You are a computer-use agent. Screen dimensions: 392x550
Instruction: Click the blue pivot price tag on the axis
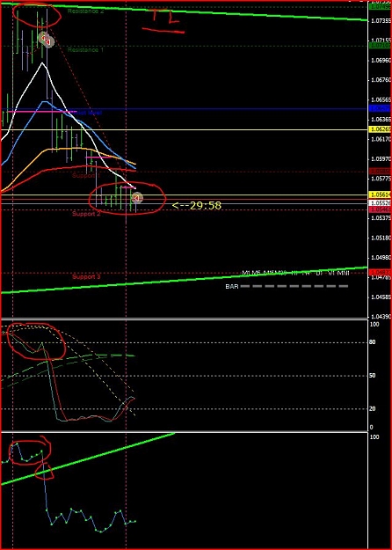pos(380,108)
